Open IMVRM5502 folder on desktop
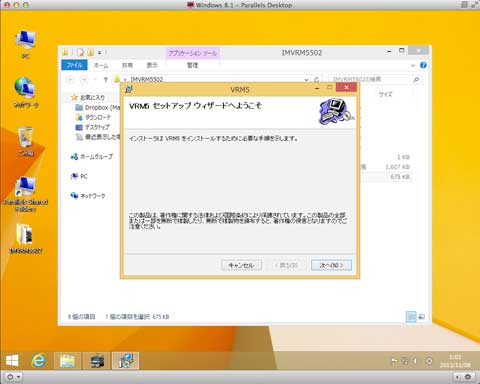 tap(25, 238)
